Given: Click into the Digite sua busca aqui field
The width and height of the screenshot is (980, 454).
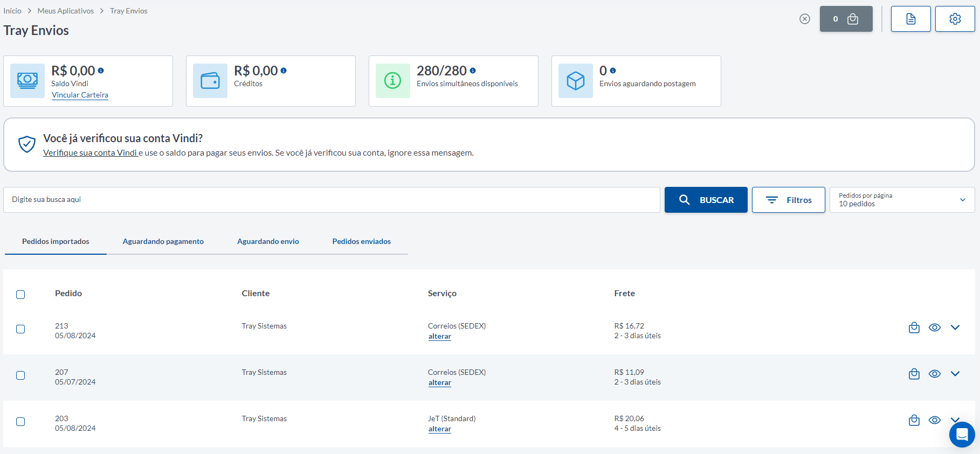Looking at the screenshot, I should [x=332, y=200].
